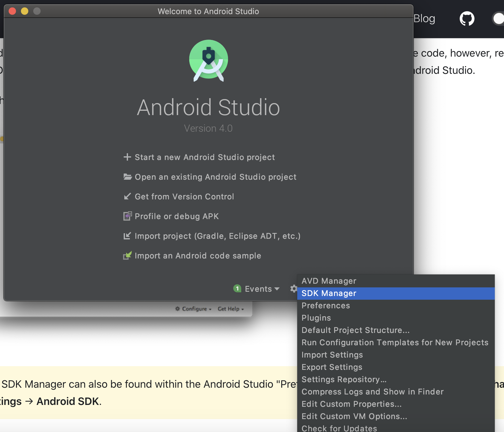Select Export Settings menu item

396,367
